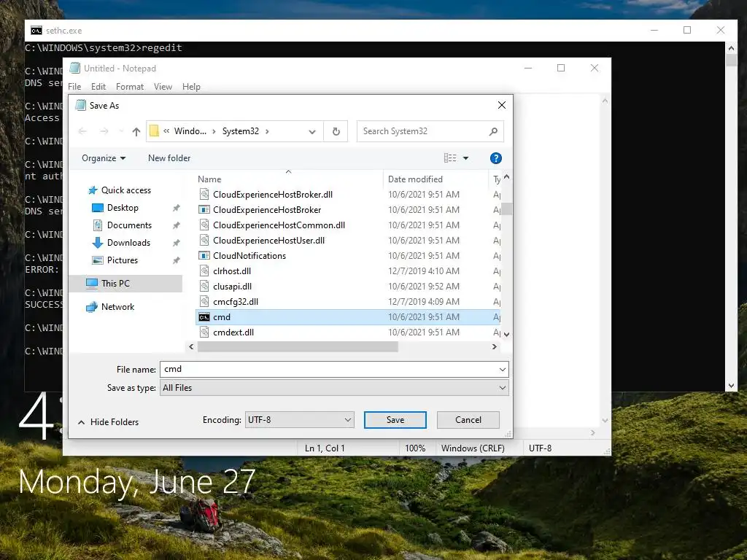Select CloudExperienceHostCommon.dll in the list
Screen dimensions: 747x560
pos(348,225)
